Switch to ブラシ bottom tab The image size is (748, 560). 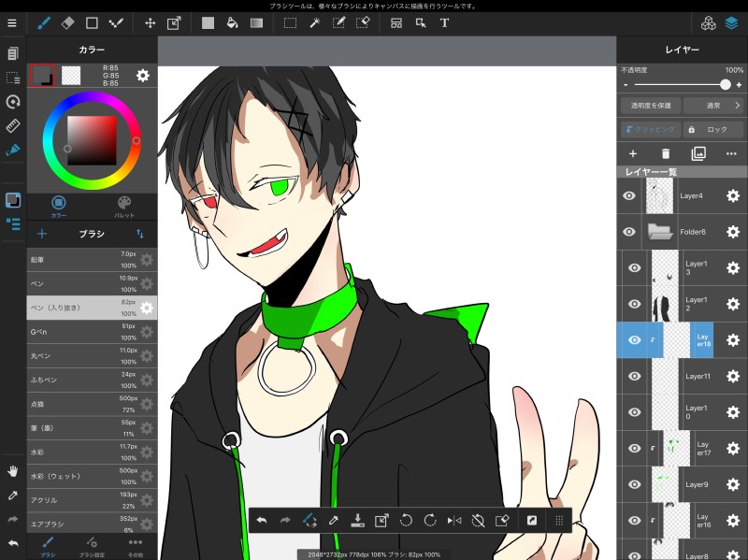click(48, 547)
